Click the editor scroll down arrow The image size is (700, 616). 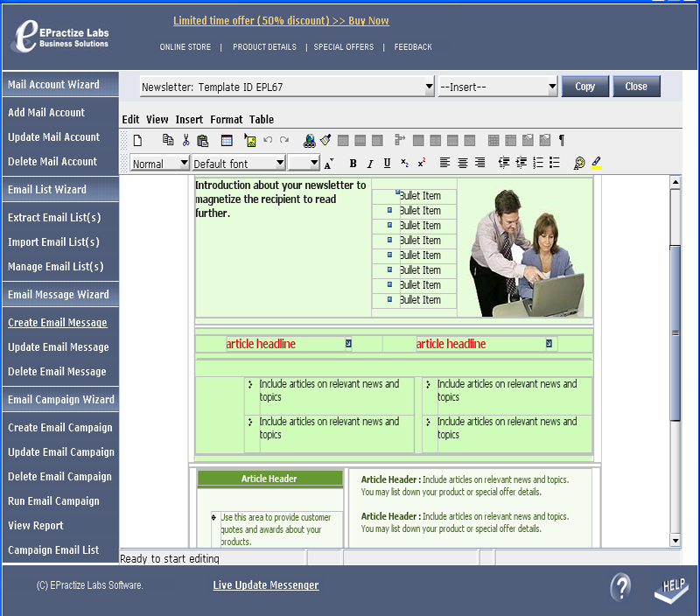675,541
